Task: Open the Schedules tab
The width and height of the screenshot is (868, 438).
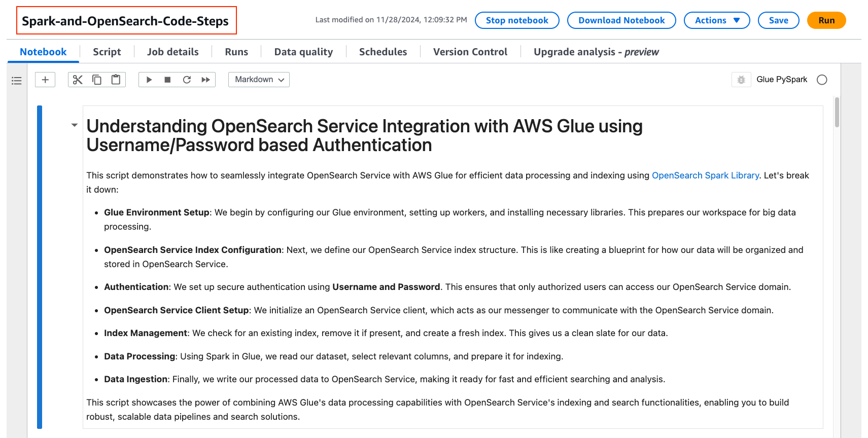Action: point(383,52)
